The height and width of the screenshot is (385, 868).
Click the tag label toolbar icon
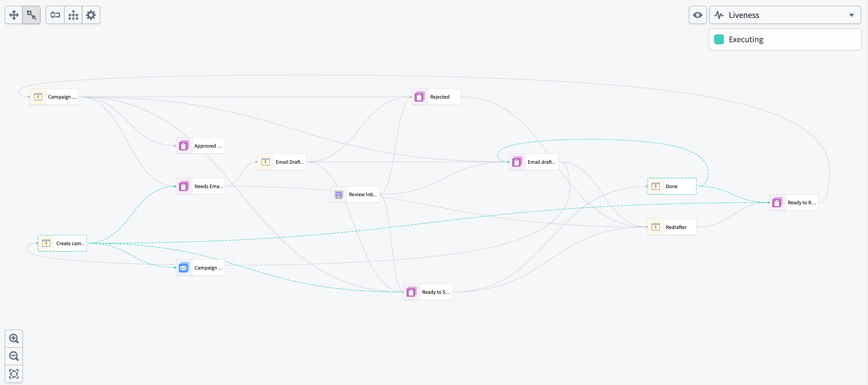tap(55, 15)
